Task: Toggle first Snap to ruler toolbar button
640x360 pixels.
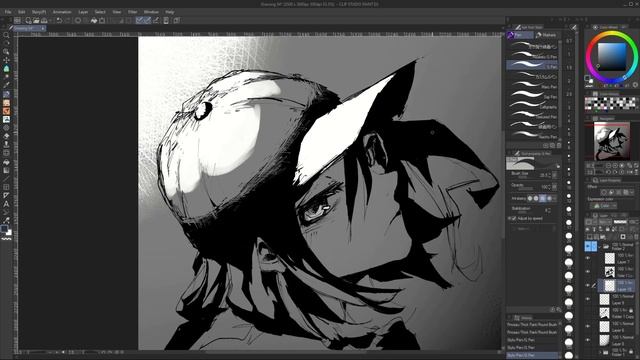Action: pos(140,20)
